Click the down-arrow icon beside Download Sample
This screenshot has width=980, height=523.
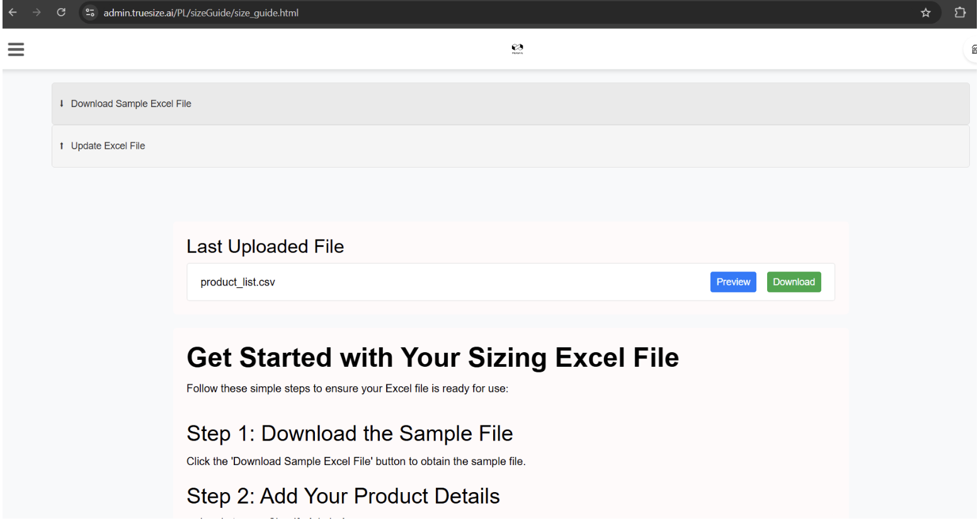click(62, 103)
